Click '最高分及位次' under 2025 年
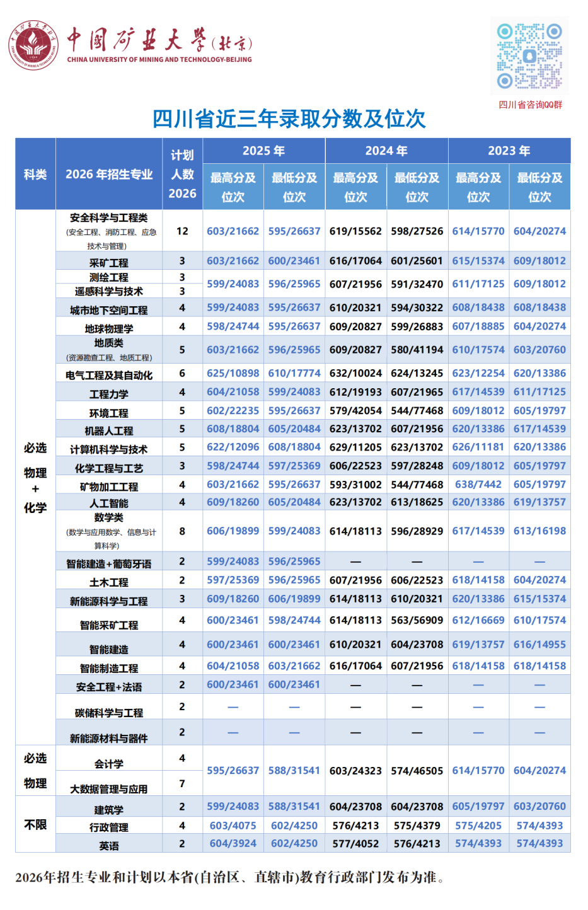Screen dimensions: 588x910 coord(233,187)
